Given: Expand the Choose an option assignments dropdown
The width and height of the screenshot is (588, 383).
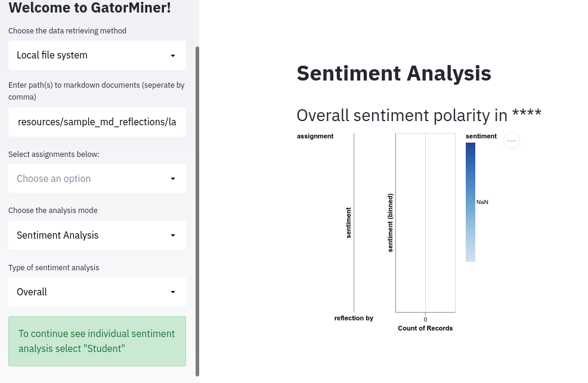Looking at the screenshot, I should 97,178.
